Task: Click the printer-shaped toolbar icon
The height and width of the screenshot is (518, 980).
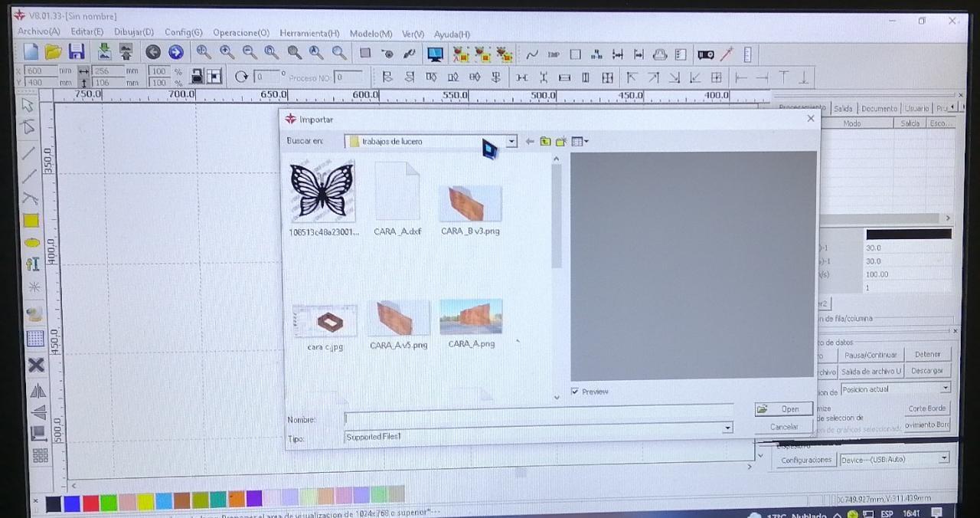Action: (x=660, y=54)
